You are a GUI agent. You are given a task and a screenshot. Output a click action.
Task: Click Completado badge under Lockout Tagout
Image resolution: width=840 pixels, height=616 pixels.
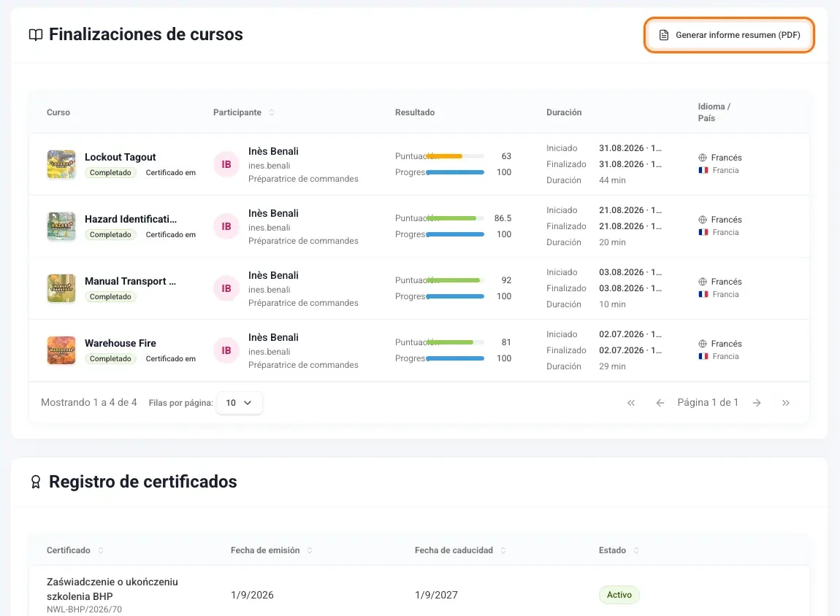pos(110,172)
